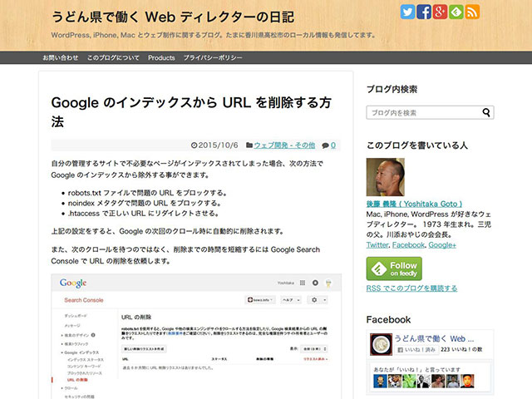Open the author's Google+ text link
This screenshot has height=399, width=532.
tap(442, 245)
